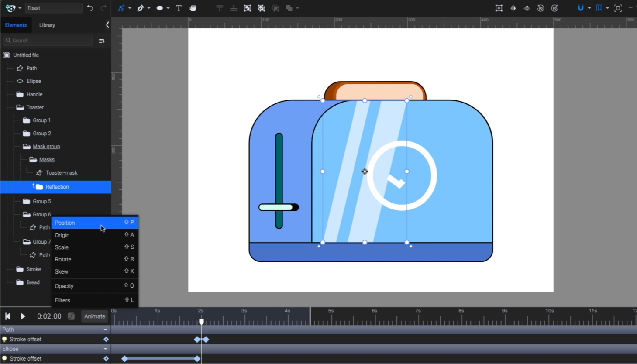Collapse the Ellipse animator row dropdown
The image size is (637, 364).
pyautogui.click(x=105, y=349)
